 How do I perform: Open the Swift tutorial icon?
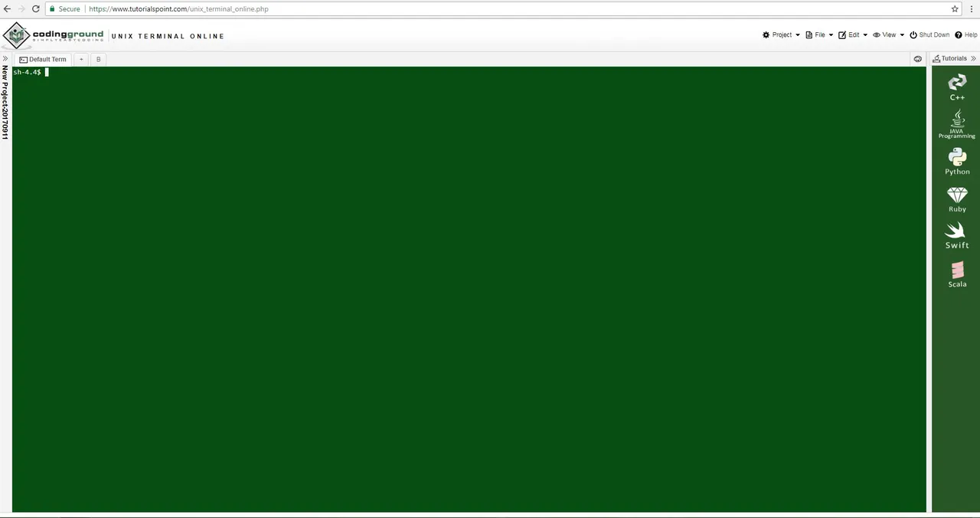click(x=957, y=236)
